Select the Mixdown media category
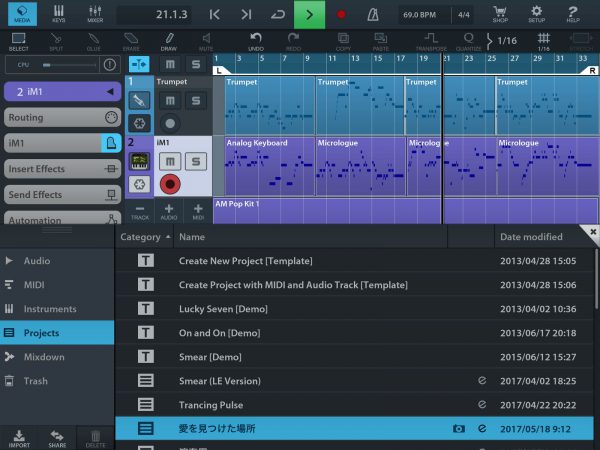This screenshot has width=600, height=450. click(57, 357)
